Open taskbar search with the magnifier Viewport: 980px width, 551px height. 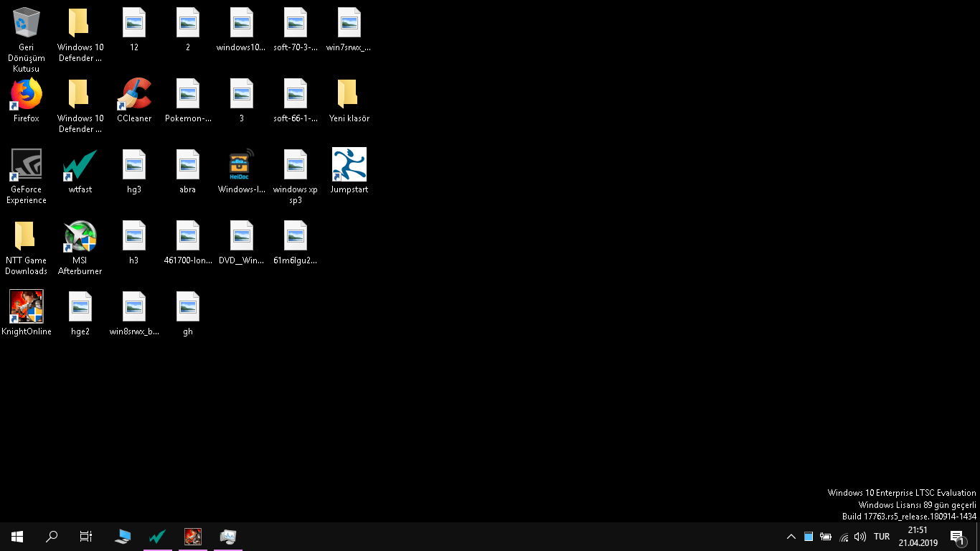click(x=52, y=537)
